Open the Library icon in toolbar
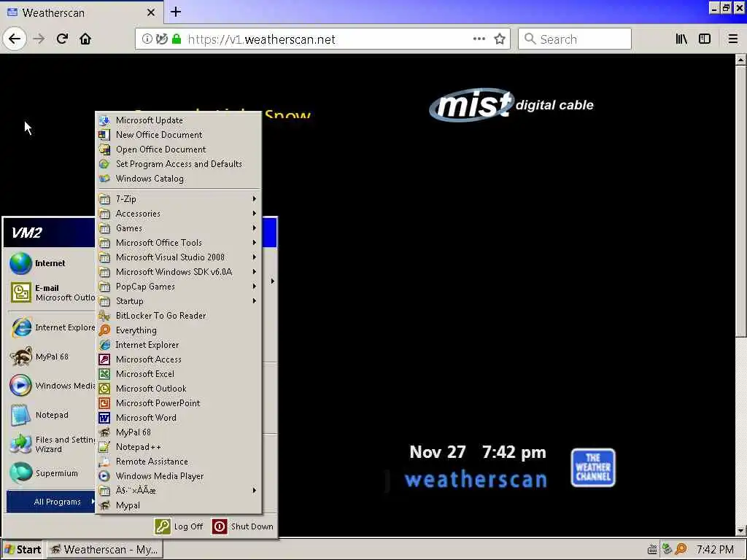747x560 pixels. pyautogui.click(x=681, y=39)
